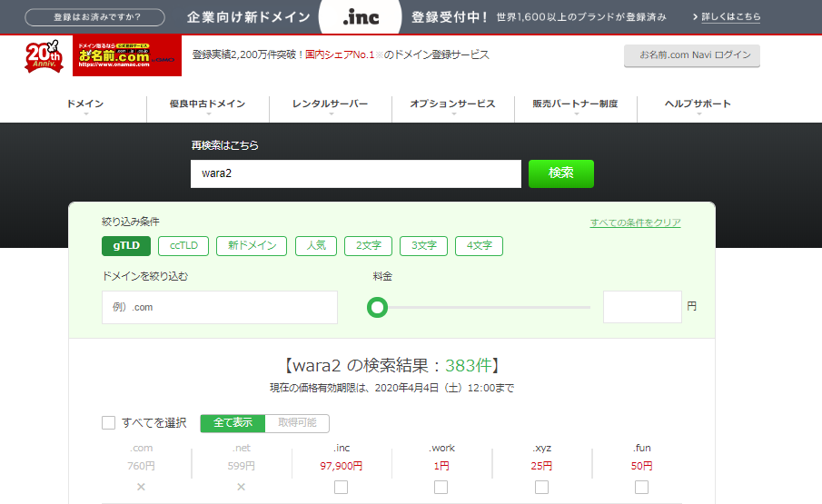Check the .inc domain checkbox
This screenshot has width=822, height=504.
pos(341,488)
